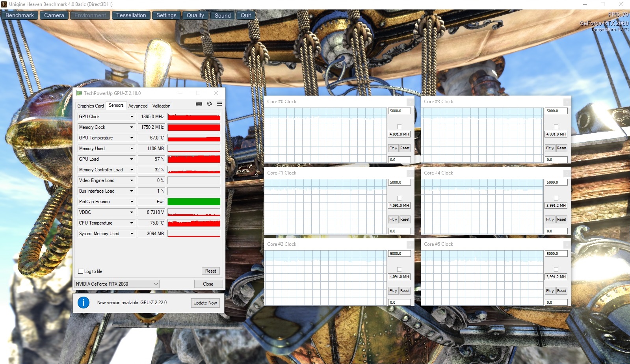Switch to the Graphics Card tab
The width and height of the screenshot is (630, 364).
(91, 106)
